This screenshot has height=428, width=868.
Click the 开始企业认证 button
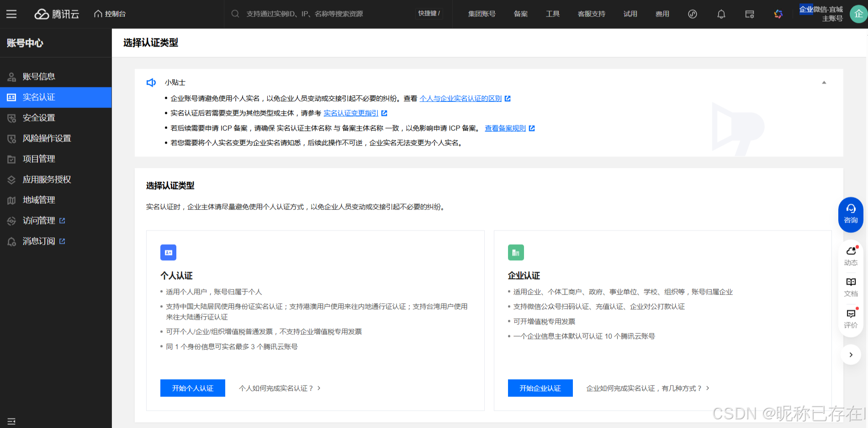[540, 388]
